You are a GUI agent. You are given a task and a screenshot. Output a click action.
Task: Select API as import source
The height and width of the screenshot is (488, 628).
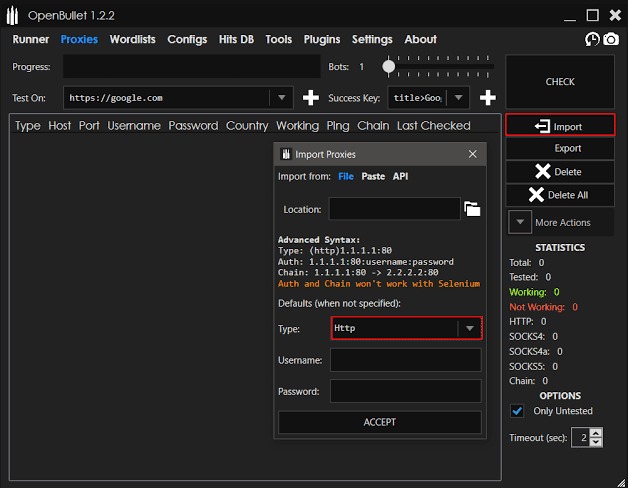400,176
